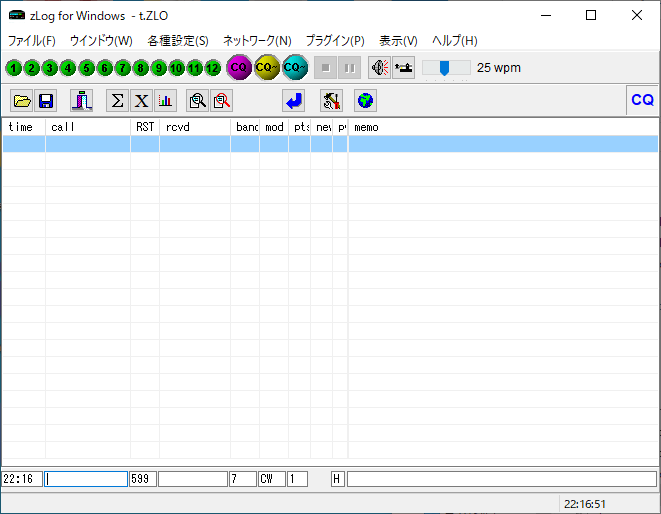
Task: Click the mode field showing CW
Action: (272, 479)
